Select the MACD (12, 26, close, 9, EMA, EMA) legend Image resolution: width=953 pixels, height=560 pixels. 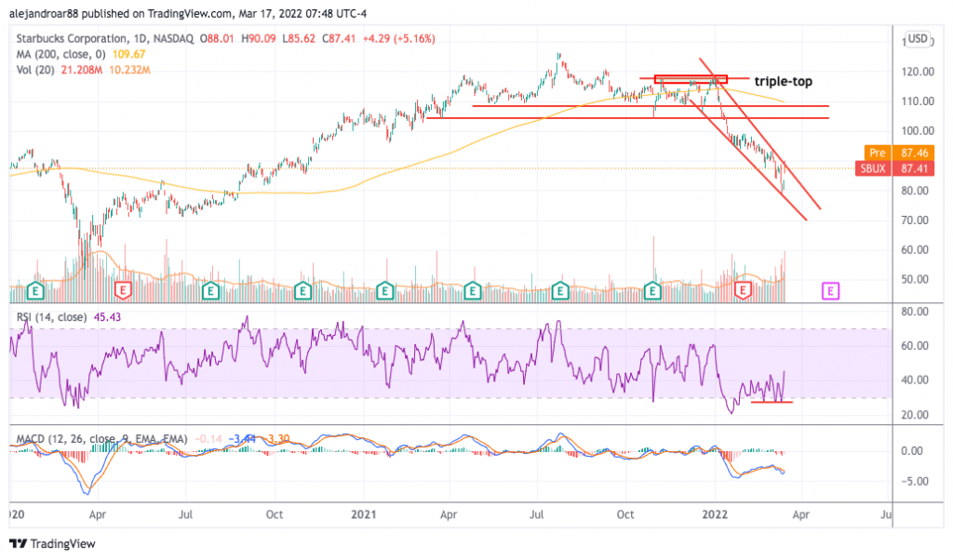[101, 438]
